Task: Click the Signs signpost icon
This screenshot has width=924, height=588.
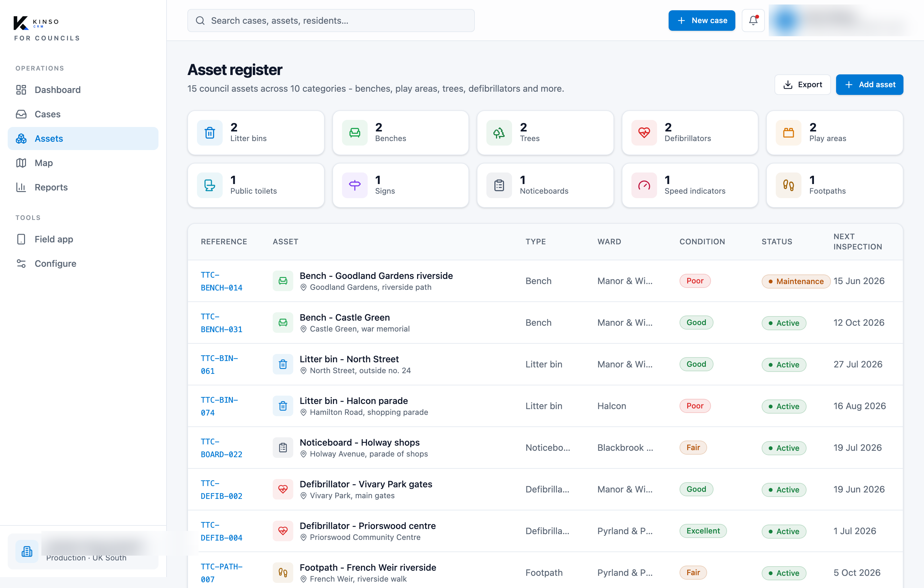Action: [x=355, y=185]
